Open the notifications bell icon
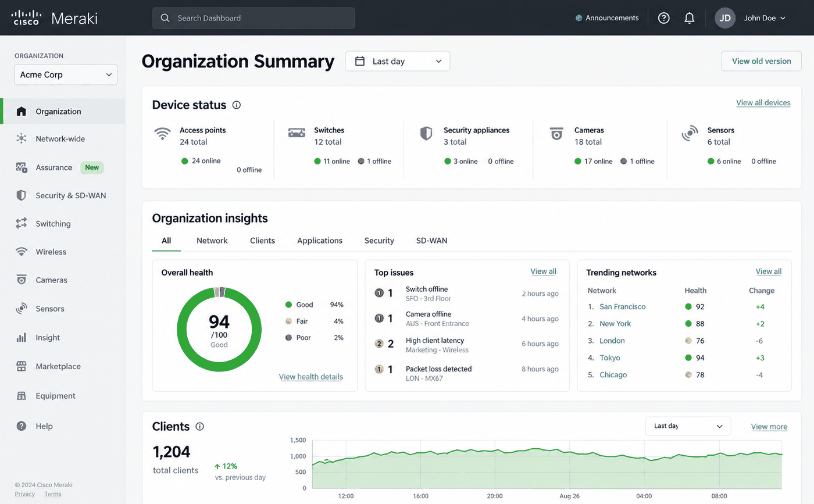 (x=690, y=18)
